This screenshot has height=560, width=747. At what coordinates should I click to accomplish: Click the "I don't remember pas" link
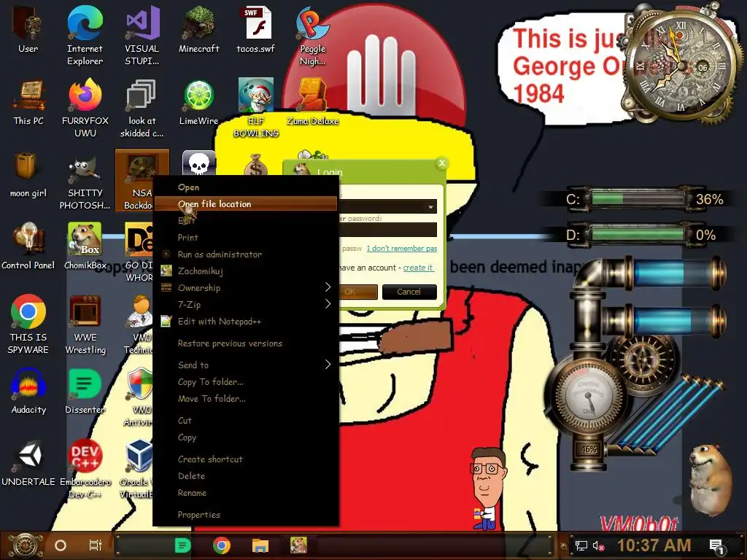402,248
